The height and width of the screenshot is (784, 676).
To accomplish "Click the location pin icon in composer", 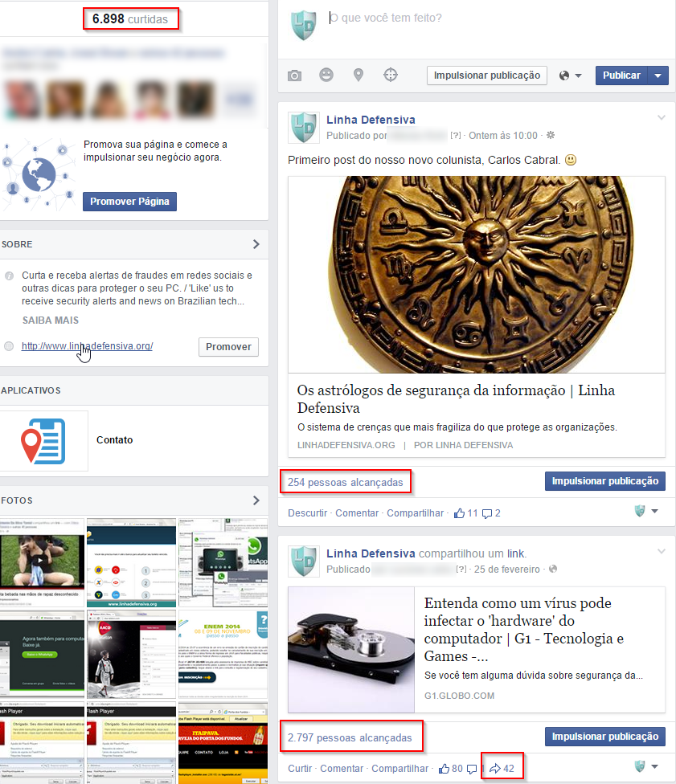I will click(x=358, y=76).
